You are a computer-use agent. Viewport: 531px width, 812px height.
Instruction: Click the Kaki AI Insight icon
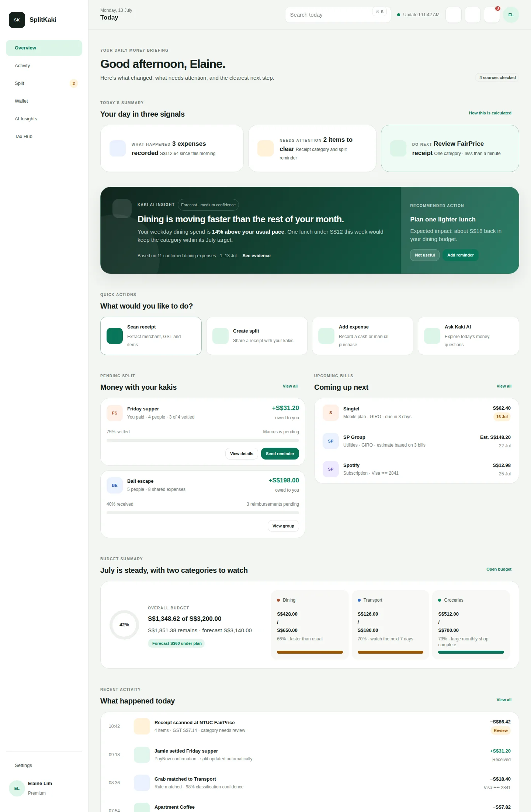(122, 209)
